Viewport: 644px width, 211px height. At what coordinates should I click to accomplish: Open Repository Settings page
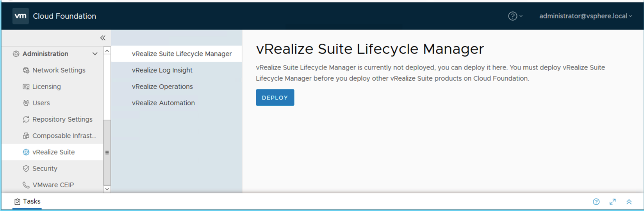pos(62,119)
